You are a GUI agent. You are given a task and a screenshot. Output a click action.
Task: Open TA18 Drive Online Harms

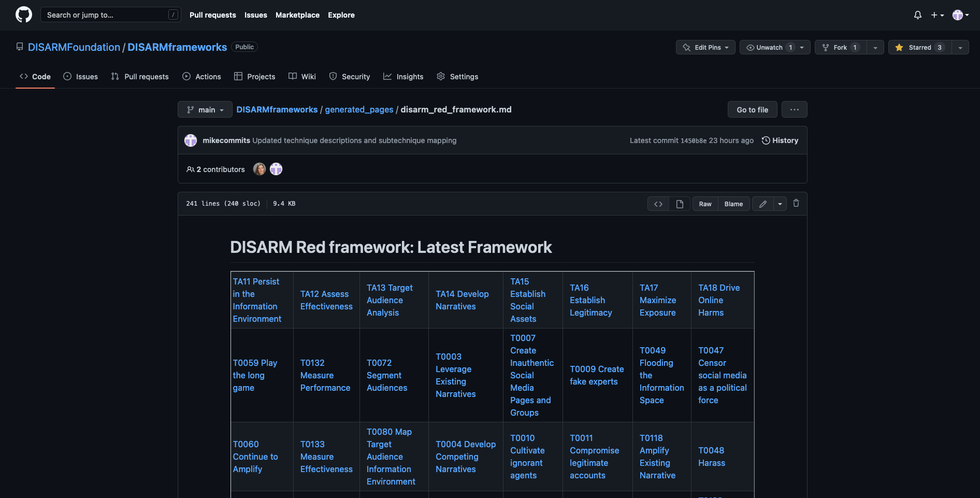pyautogui.click(x=719, y=300)
